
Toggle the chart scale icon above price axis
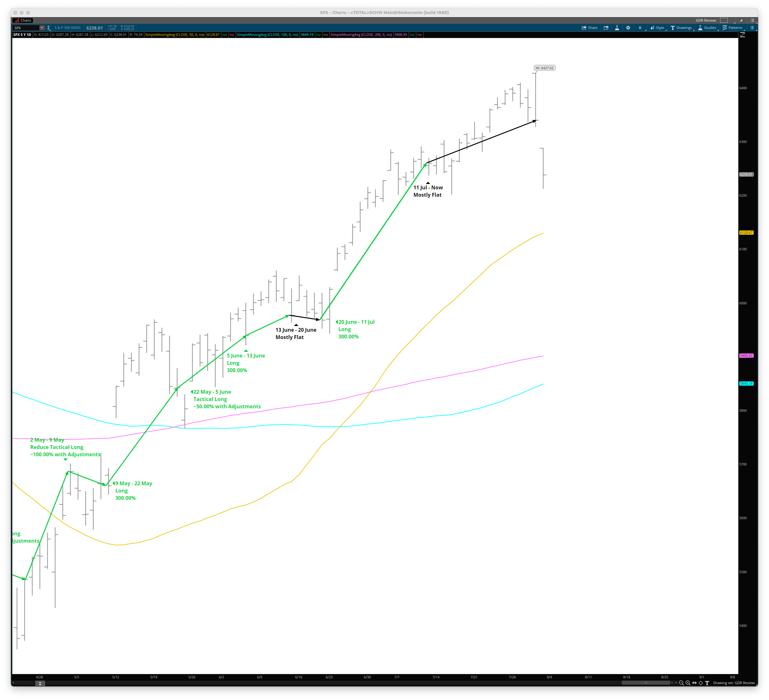(742, 35)
